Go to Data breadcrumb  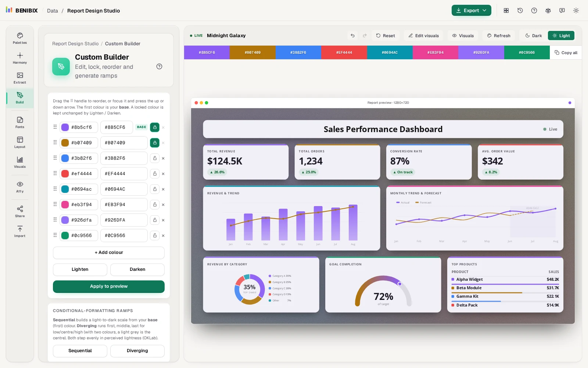53,11
